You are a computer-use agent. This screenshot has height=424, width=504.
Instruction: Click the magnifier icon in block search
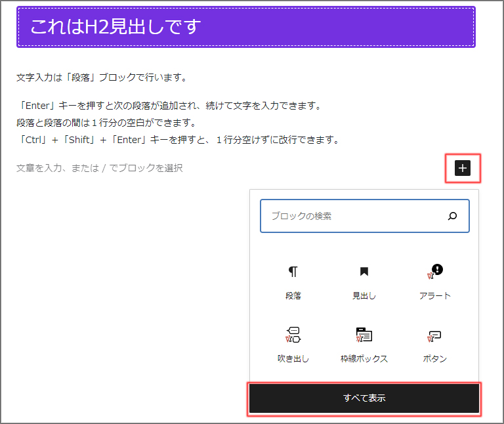[x=452, y=216]
